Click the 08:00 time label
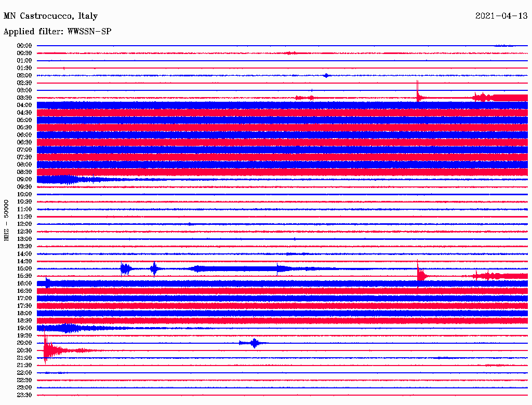 pyautogui.click(x=24, y=165)
